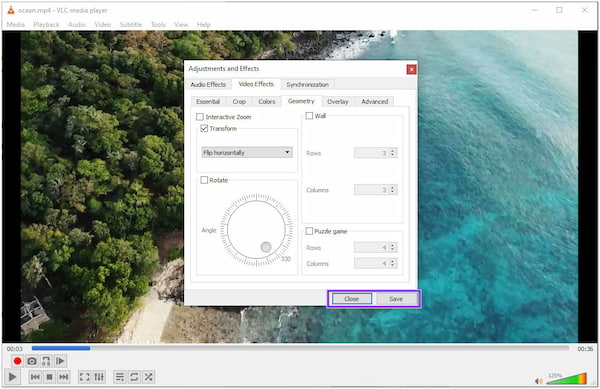
Task: Skip to next media track
Action: 64,377
